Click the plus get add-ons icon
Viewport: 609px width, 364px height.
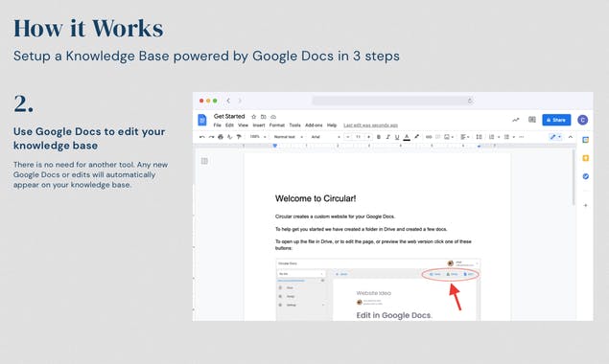point(586,205)
